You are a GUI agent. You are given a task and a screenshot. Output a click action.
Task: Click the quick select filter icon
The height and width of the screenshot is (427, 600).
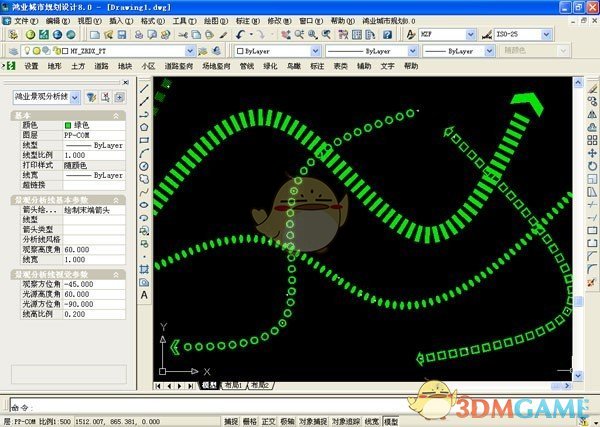91,97
